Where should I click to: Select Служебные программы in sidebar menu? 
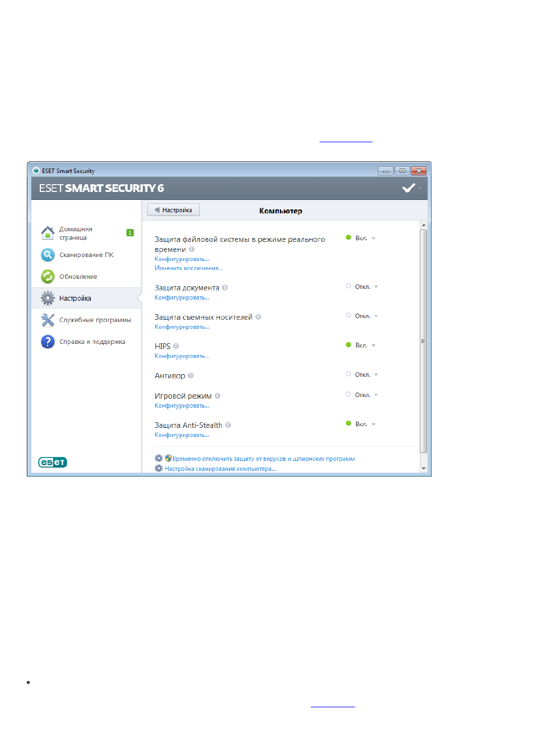point(87,320)
